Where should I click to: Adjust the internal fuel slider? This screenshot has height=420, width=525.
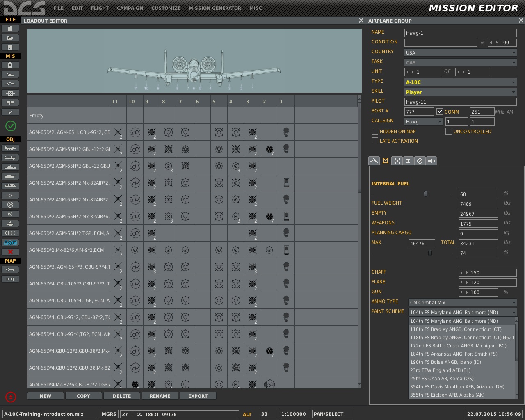[425, 194]
